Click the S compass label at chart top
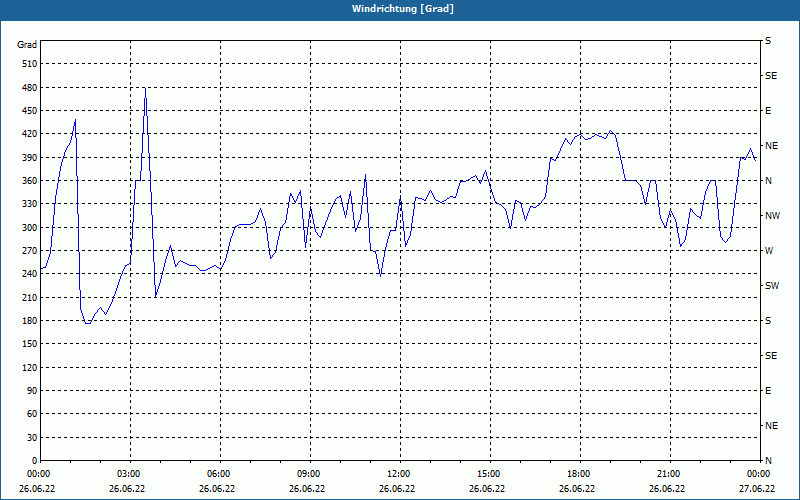 (768, 41)
